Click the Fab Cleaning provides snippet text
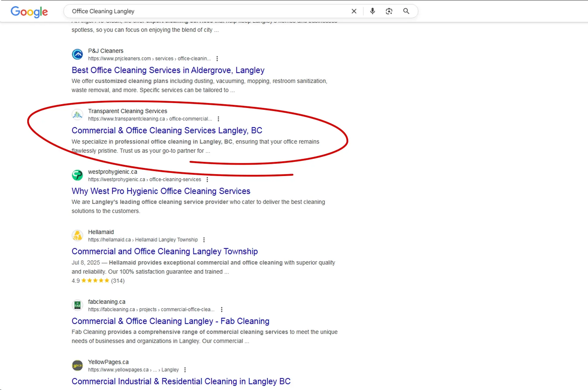The width and height of the screenshot is (588, 390). pos(205,336)
